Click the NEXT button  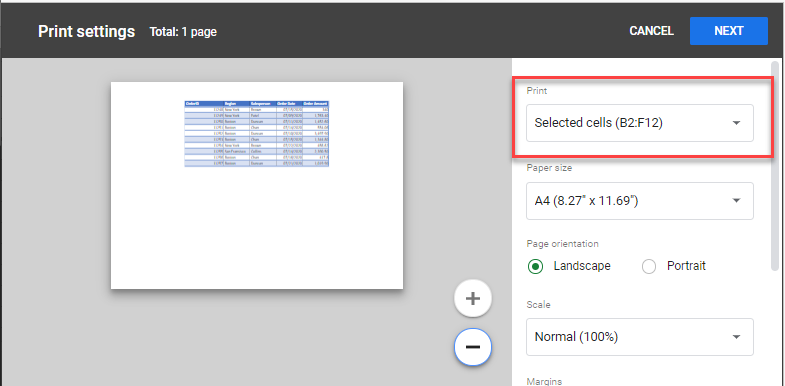(728, 31)
